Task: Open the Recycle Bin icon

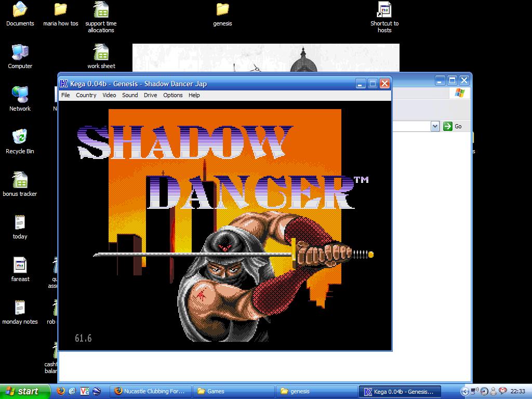Action: pos(20,138)
